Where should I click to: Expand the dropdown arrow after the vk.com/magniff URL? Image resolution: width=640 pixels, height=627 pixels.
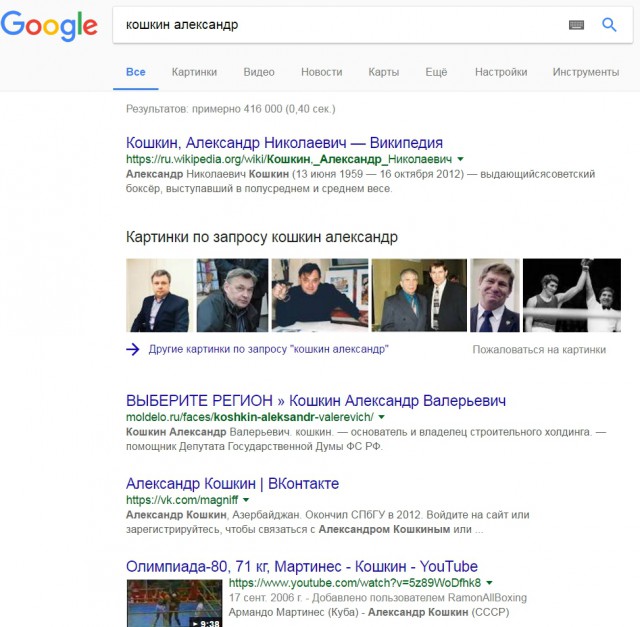(x=246, y=500)
